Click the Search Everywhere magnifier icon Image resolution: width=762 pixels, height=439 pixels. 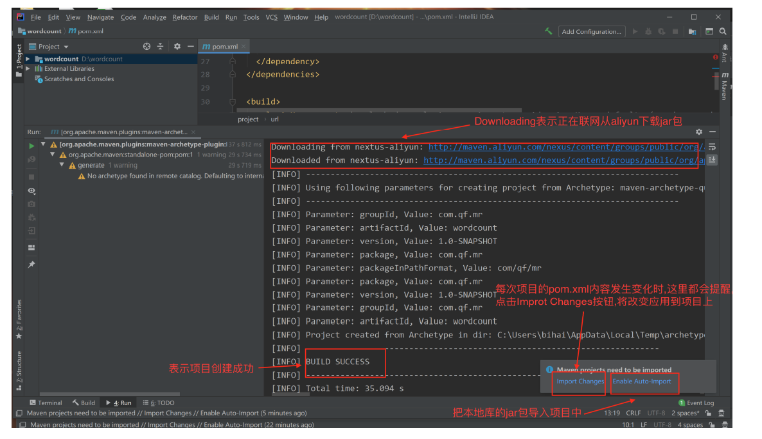coord(723,31)
